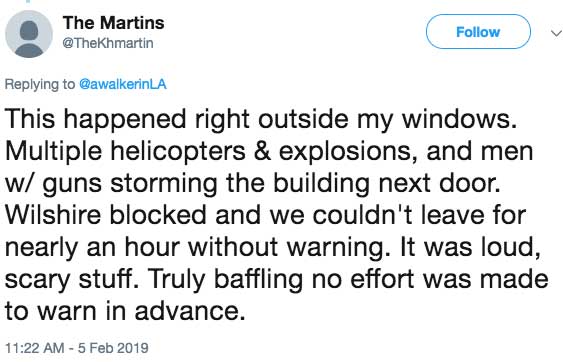Viewport: 563px width, 362px height.
Task: Click the word "Wilshire" in the tweet
Action: point(54,215)
